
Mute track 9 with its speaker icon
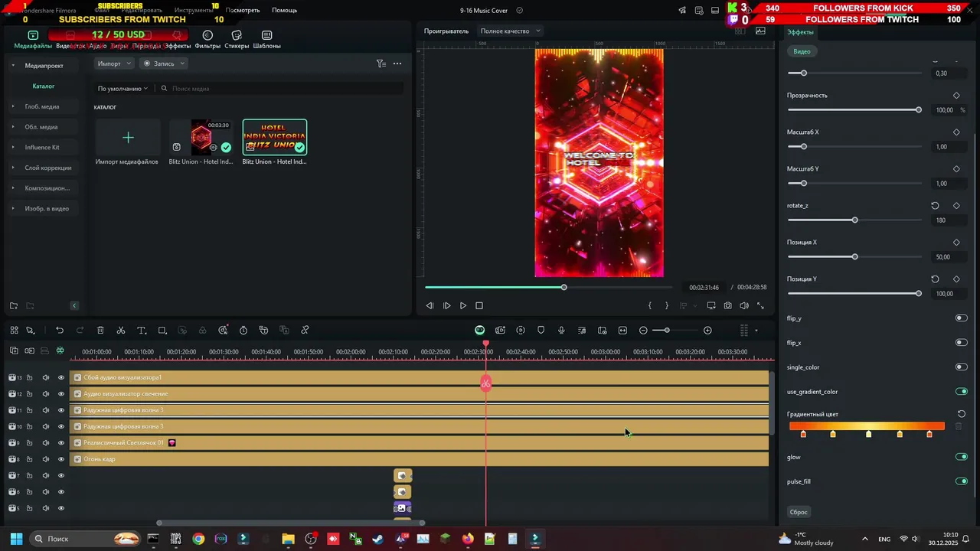pyautogui.click(x=45, y=442)
